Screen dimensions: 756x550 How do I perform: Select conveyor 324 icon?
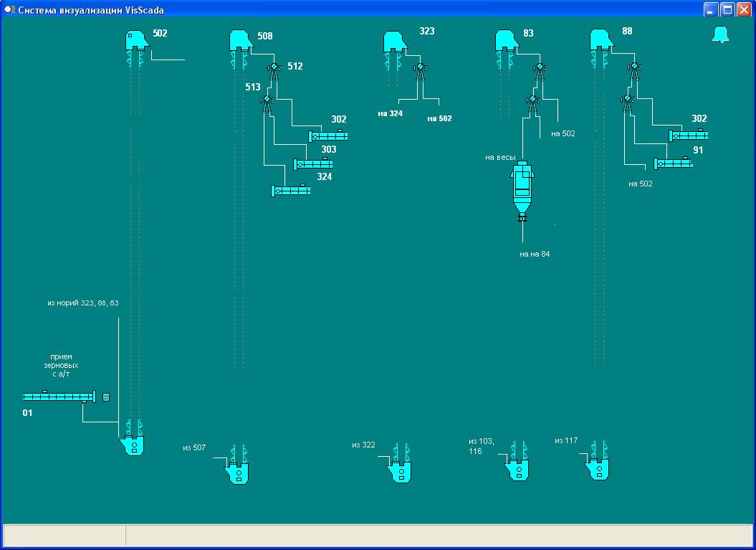coord(291,191)
